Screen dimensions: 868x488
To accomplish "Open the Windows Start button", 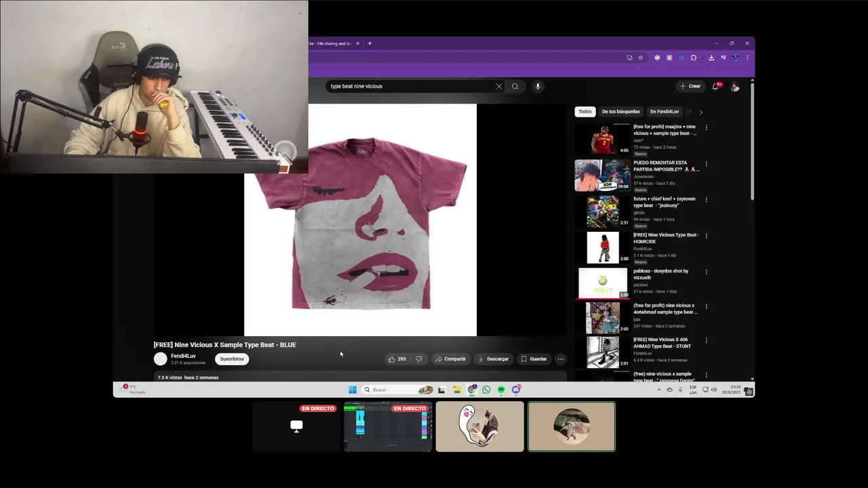I will click(x=352, y=390).
